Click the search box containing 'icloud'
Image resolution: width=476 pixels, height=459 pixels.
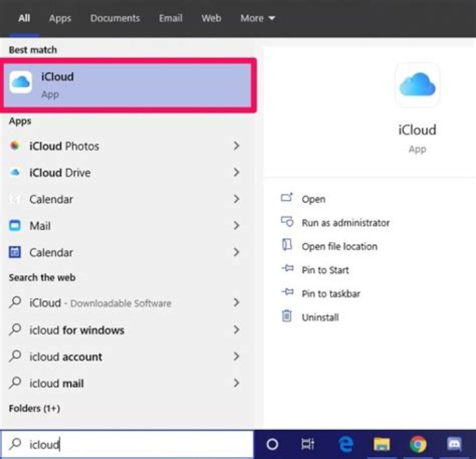point(132,444)
